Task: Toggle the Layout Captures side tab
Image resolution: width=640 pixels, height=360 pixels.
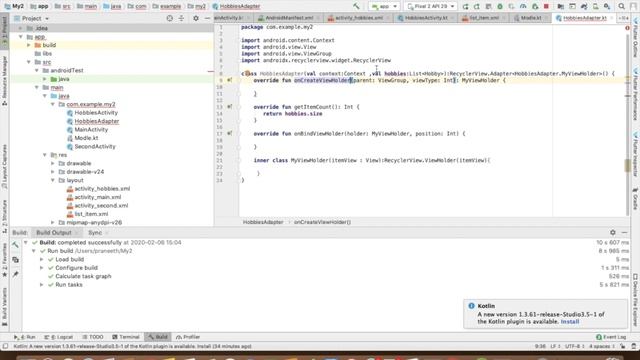Action: coord(4,167)
